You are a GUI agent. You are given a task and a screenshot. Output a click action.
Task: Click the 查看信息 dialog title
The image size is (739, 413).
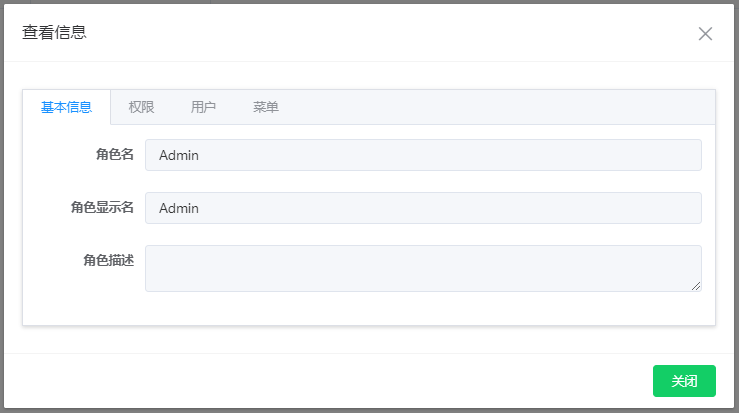[x=54, y=33]
